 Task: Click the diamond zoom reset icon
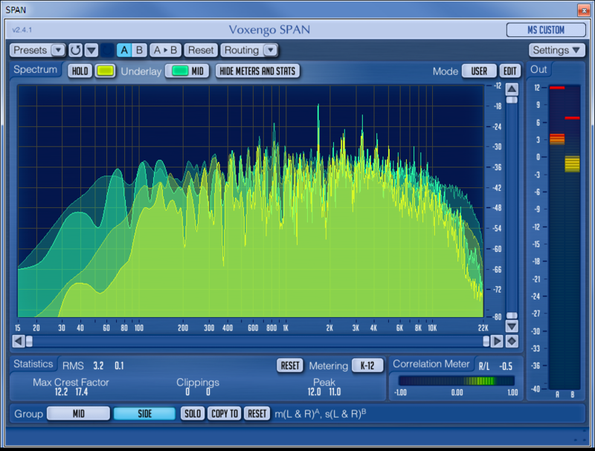(x=512, y=341)
